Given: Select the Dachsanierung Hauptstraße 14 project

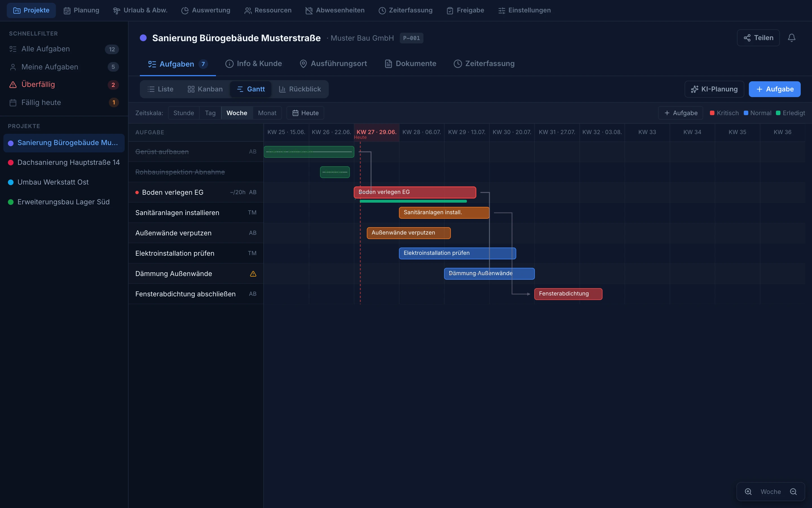Looking at the screenshot, I should (64, 163).
